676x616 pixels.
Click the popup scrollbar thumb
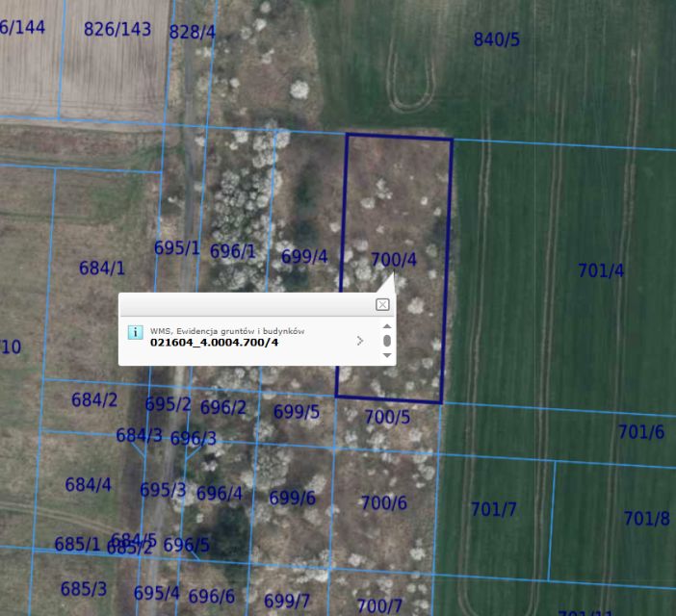click(x=387, y=341)
